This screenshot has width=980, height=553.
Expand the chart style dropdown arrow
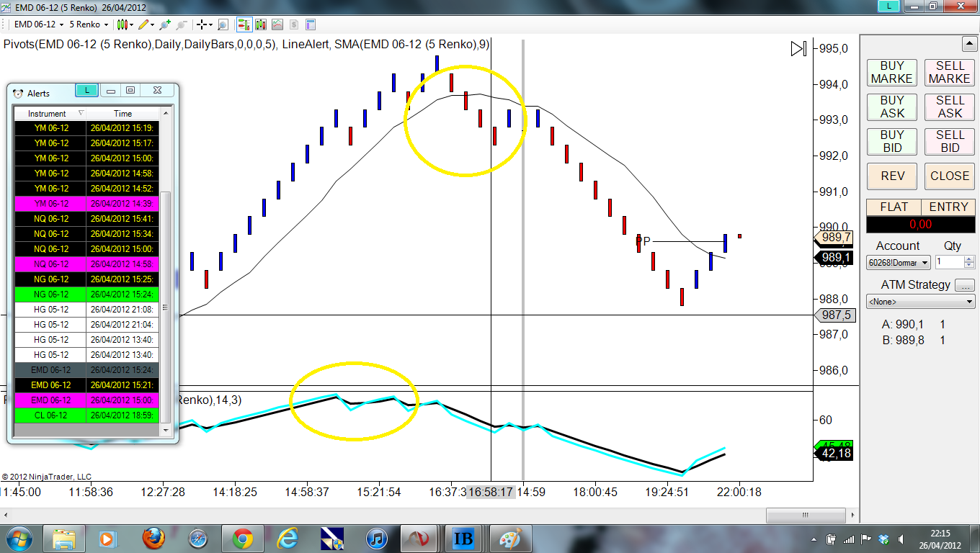tap(132, 24)
